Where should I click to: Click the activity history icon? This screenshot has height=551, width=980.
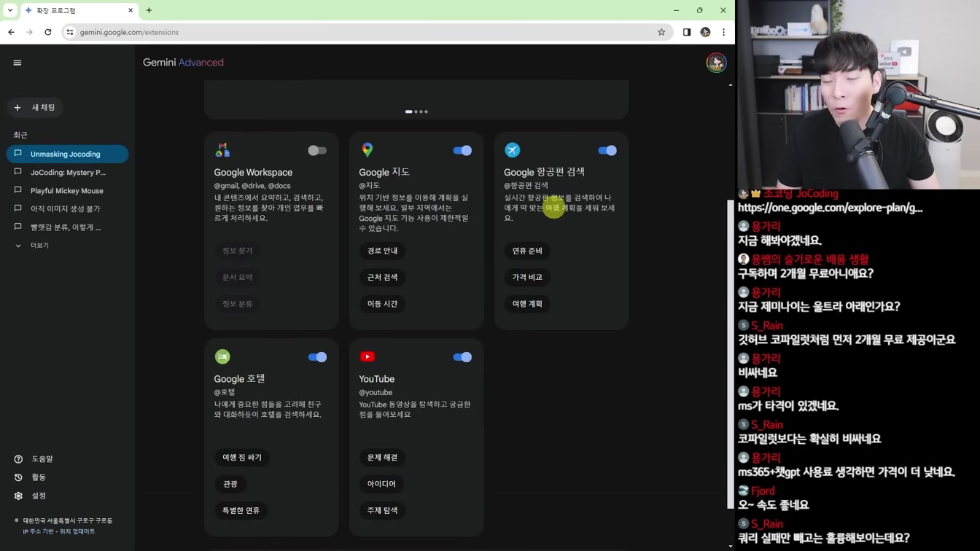coord(18,477)
